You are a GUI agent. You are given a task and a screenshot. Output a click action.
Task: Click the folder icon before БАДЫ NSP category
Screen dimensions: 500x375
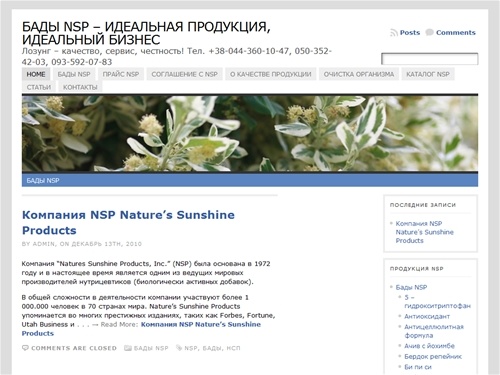[128, 348]
